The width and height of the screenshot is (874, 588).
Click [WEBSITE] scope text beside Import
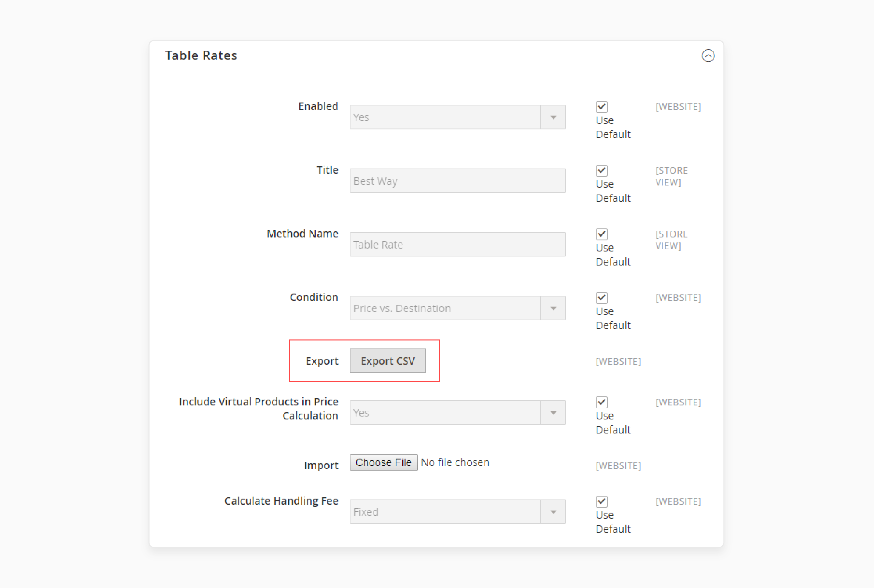pyautogui.click(x=618, y=466)
